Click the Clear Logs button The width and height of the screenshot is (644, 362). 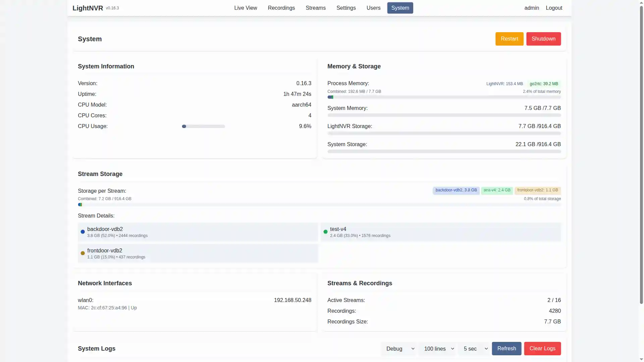click(542, 349)
